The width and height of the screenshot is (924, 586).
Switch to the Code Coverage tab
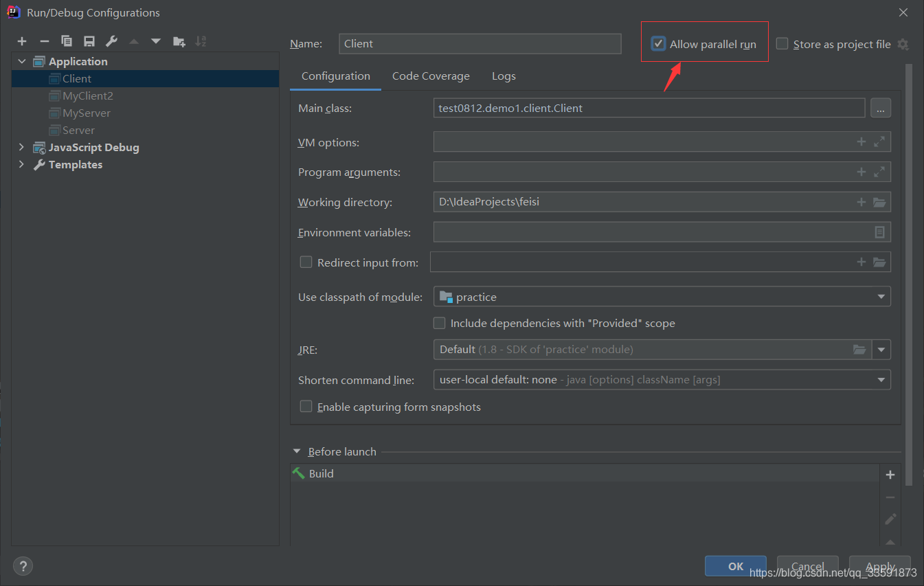[x=431, y=76]
